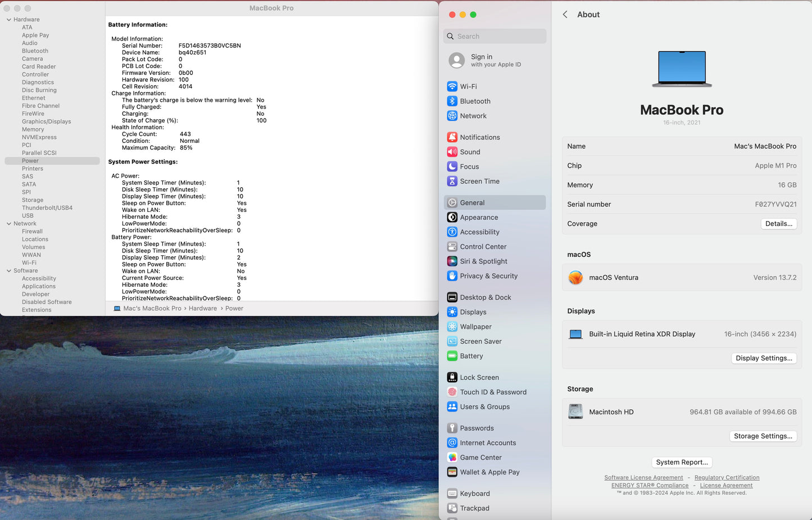Screen dimensions: 812x520
Task: Open the Passwords key icon
Action: 452,428
